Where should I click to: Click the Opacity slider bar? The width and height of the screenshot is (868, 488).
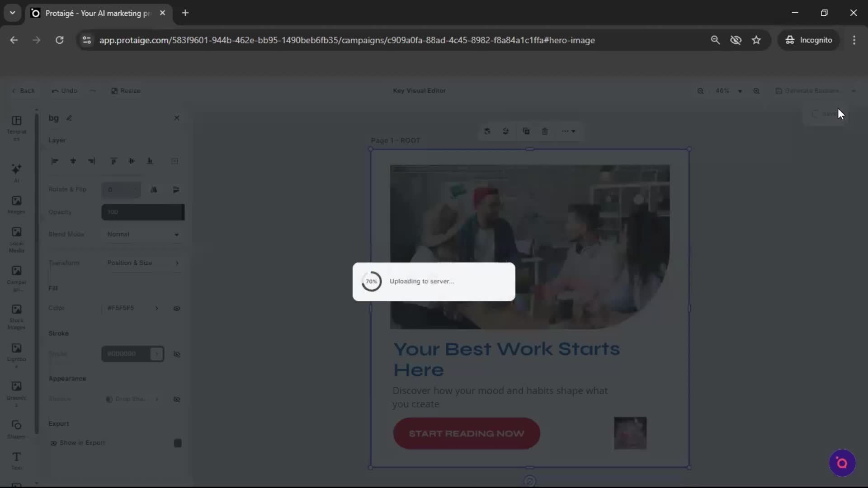tap(143, 212)
